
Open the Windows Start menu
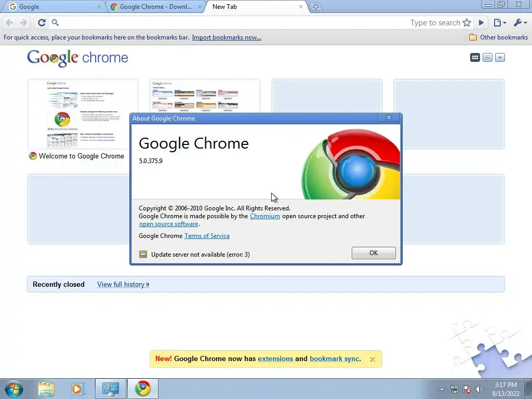[14, 389]
